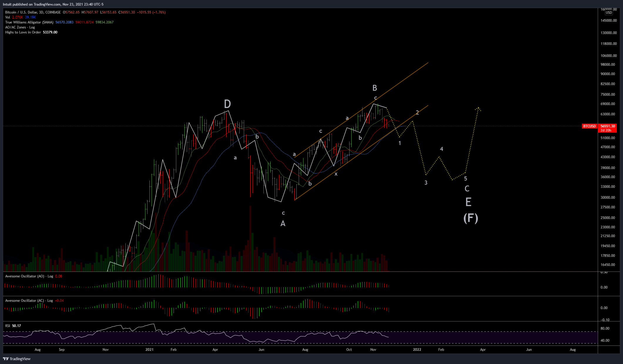Click the large wave label A
The height and width of the screenshot is (364, 623).
tap(283, 224)
